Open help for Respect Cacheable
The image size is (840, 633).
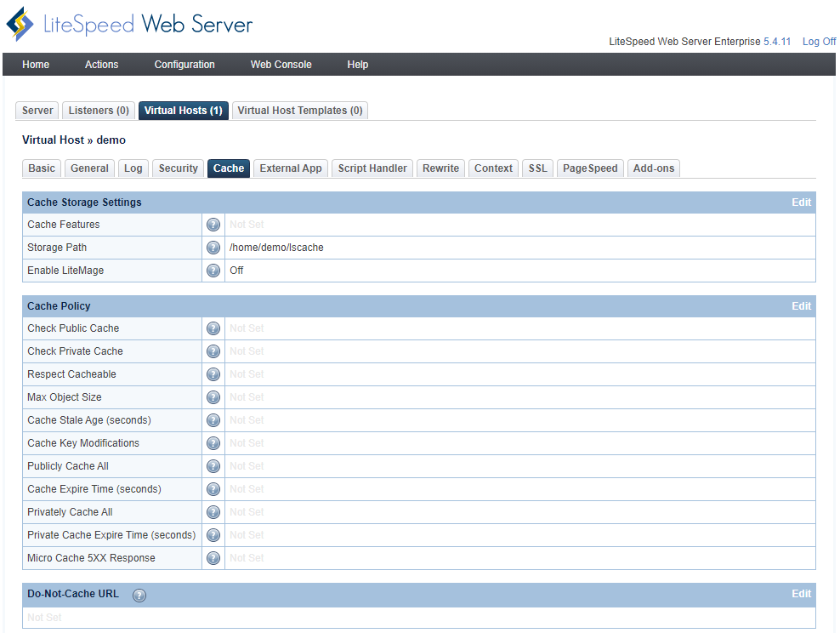coord(213,374)
